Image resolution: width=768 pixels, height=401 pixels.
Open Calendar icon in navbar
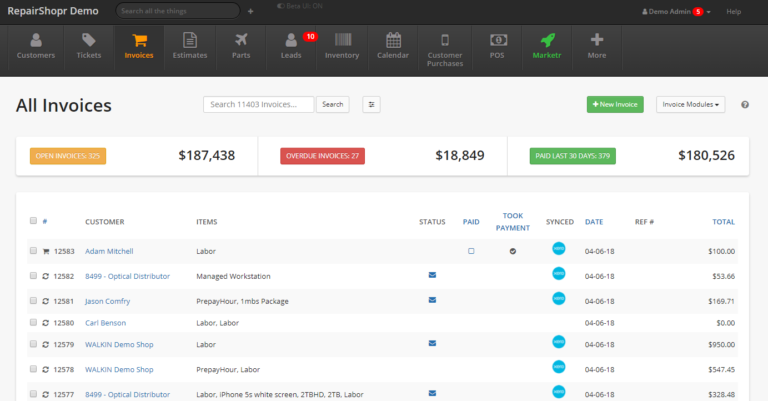pyautogui.click(x=393, y=40)
